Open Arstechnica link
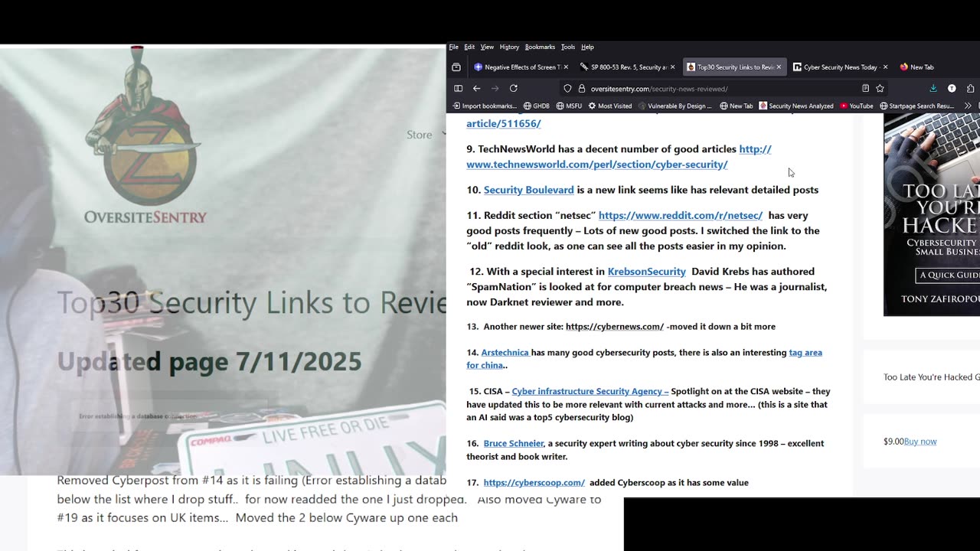Viewport: 980px width, 551px height. (x=505, y=353)
